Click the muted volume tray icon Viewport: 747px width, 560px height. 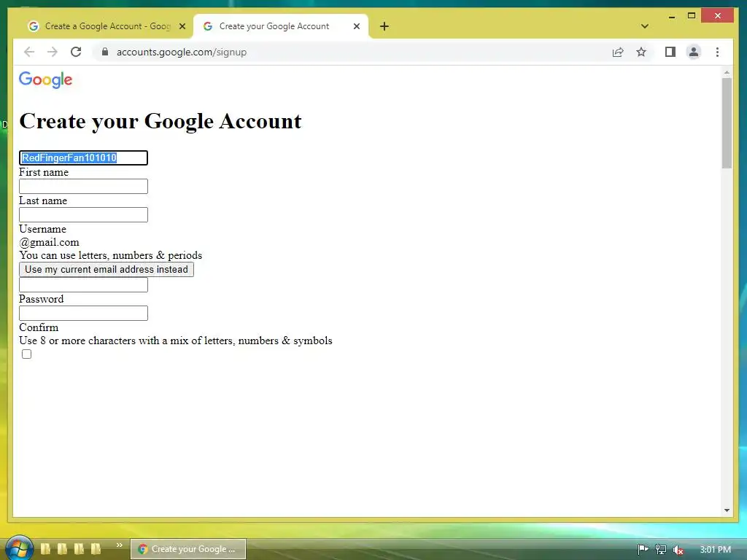[678, 550]
